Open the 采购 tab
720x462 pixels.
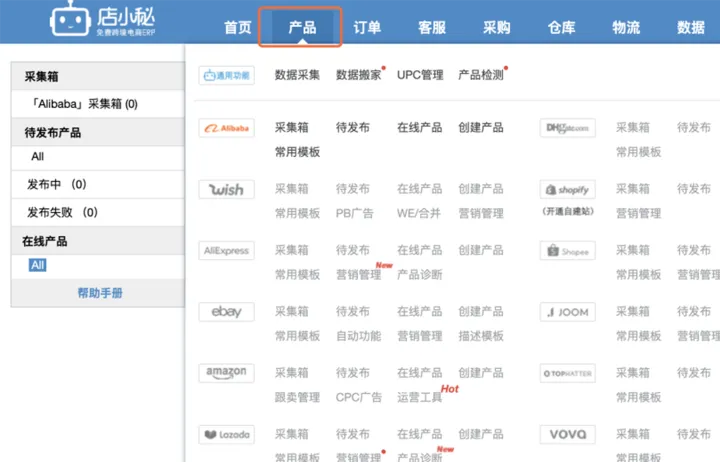click(x=496, y=28)
